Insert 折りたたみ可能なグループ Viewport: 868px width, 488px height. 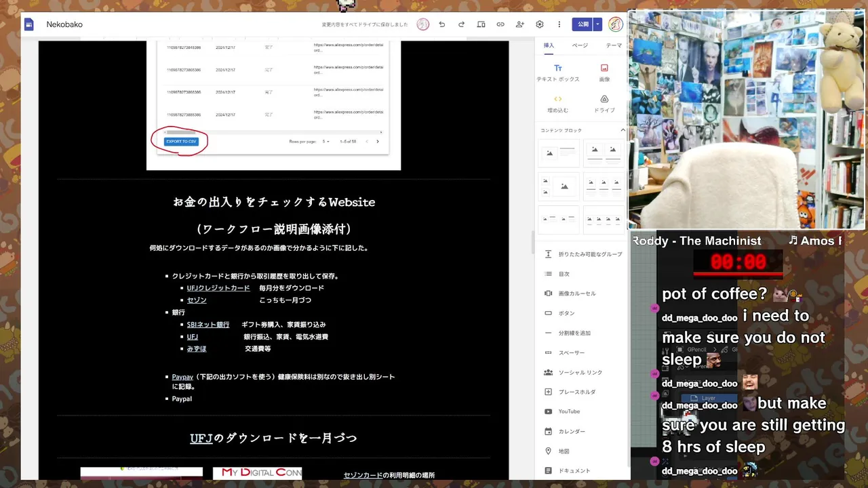(582, 254)
